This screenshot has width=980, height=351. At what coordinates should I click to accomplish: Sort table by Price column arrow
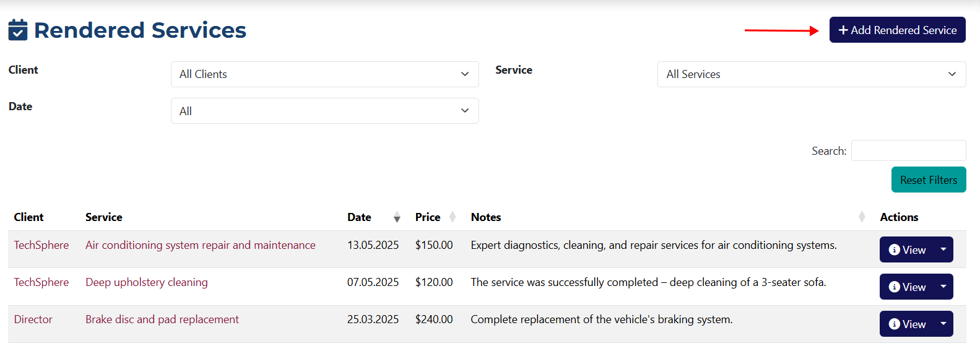tap(453, 217)
